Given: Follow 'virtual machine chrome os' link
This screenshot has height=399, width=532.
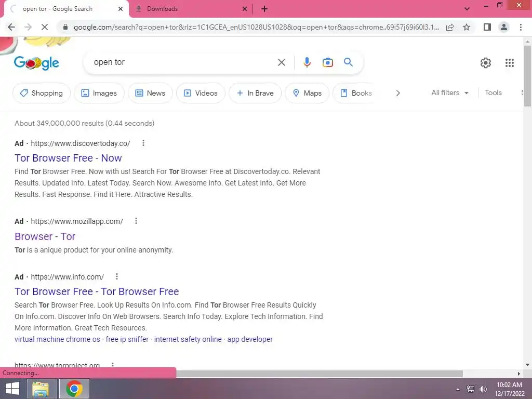Looking at the screenshot, I should [57, 339].
